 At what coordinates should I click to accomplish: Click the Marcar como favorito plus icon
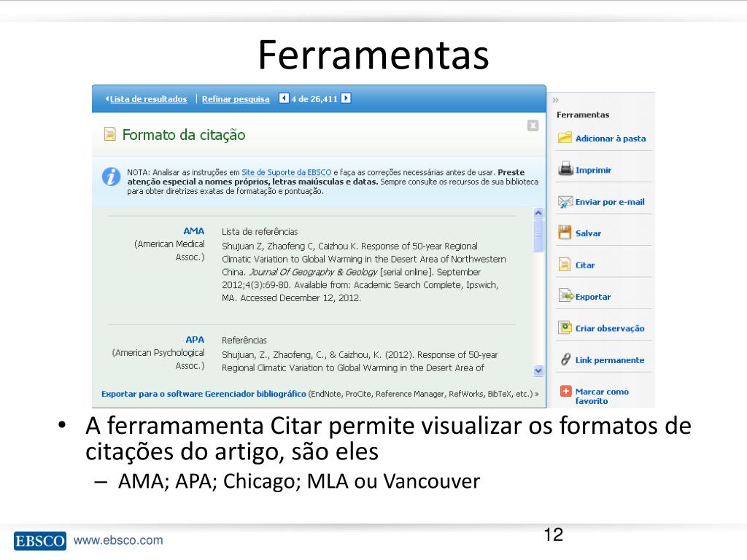click(x=565, y=391)
